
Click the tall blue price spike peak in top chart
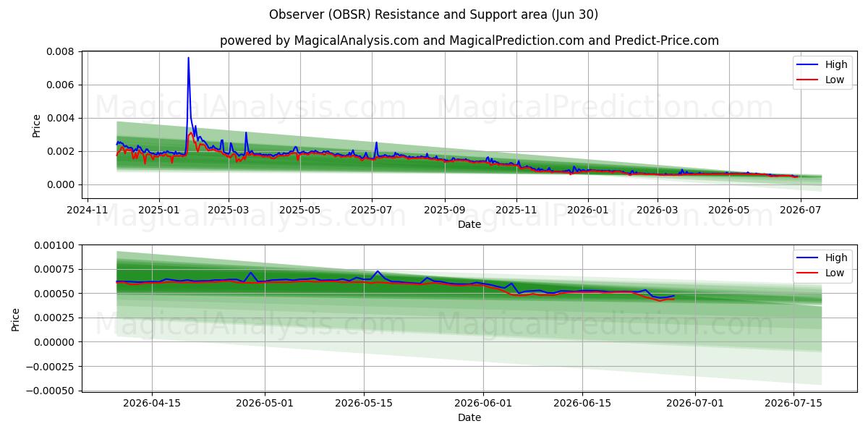(188, 59)
